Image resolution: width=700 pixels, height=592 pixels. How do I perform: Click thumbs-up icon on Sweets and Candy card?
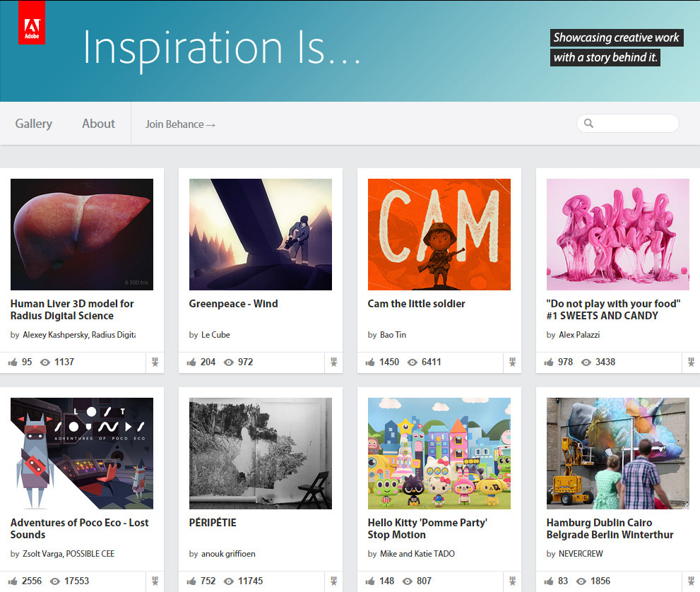548,362
